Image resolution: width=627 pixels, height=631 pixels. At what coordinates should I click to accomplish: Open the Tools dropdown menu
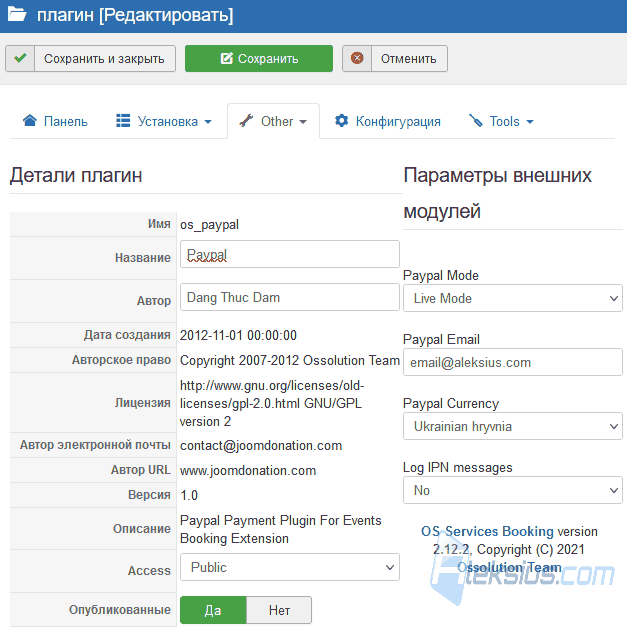(501, 121)
